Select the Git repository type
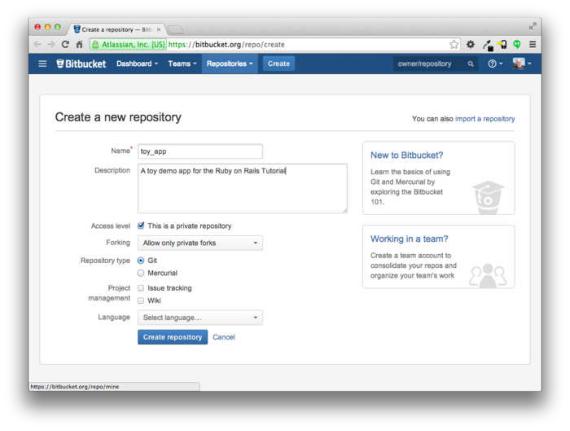Viewport: 570px width, 431px height. point(141,261)
